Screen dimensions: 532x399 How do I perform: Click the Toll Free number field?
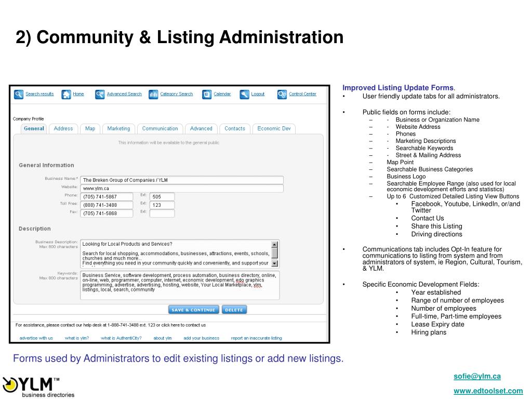pyautogui.click(x=107, y=205)
